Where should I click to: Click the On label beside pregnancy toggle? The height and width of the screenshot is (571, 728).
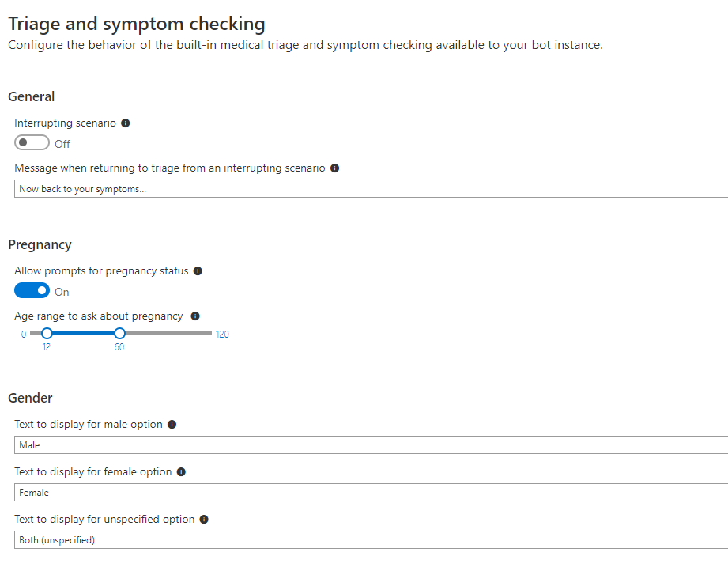(x=62, y=293)
